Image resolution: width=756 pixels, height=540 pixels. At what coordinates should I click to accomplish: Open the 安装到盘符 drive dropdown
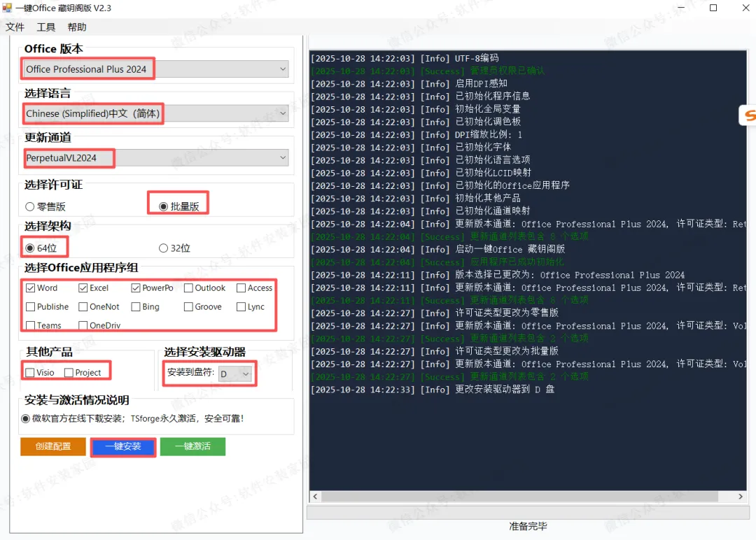pos(235,374)
